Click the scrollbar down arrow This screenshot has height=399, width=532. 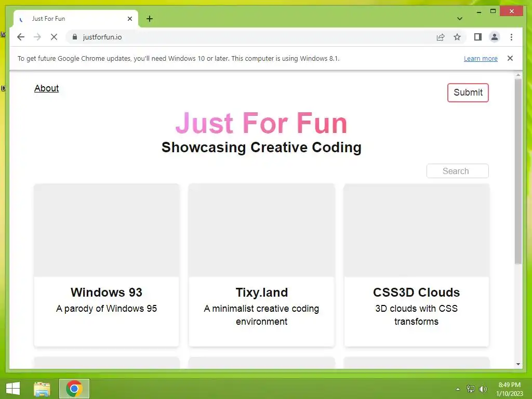pos(518,364)
